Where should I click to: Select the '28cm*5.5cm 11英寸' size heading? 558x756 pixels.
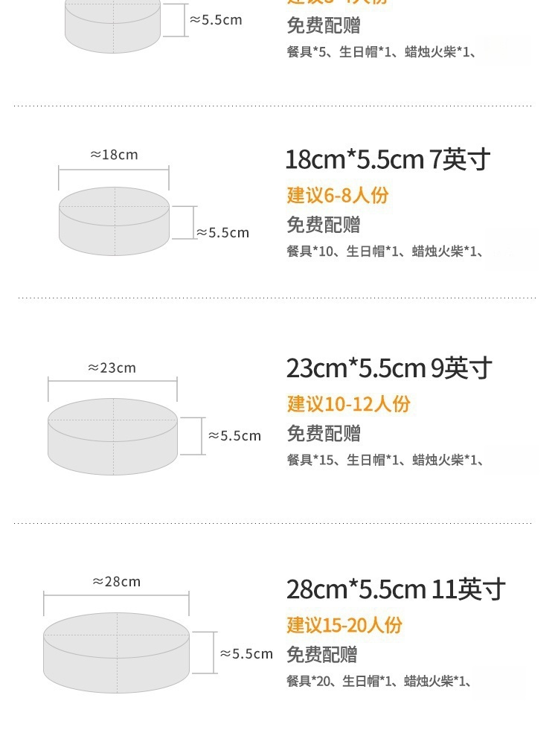click(396, 589)
